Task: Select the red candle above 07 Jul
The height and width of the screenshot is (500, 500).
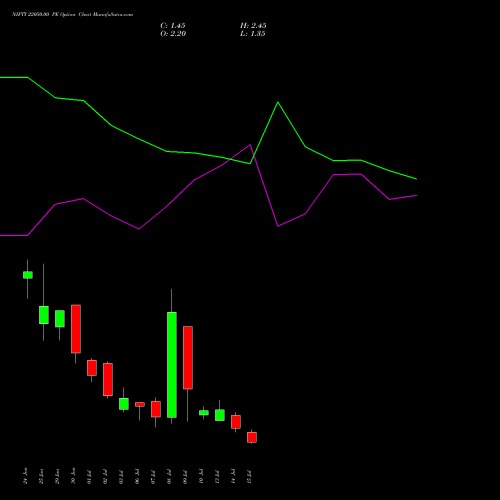Action: pyautogui.click(x=156, y=409)
